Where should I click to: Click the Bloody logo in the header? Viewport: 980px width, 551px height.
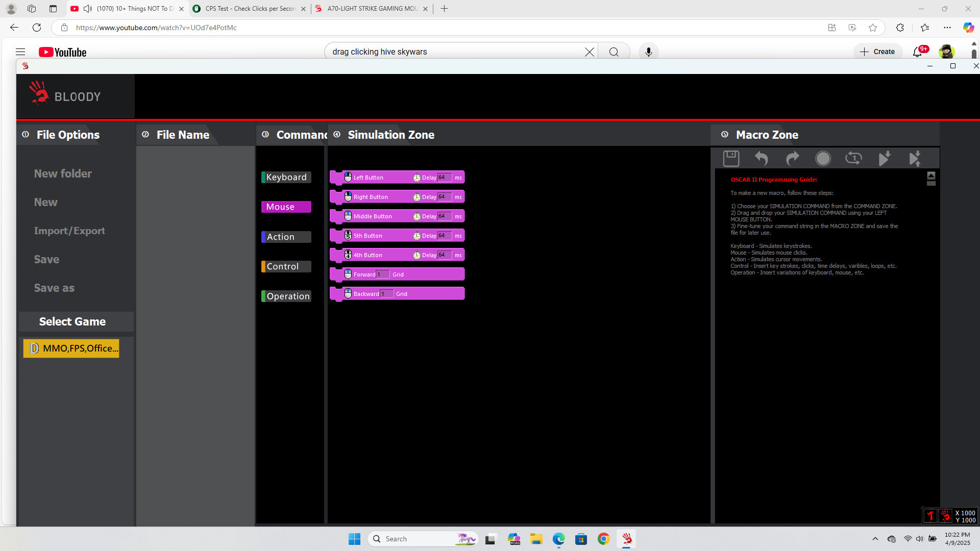pos(65,94)
